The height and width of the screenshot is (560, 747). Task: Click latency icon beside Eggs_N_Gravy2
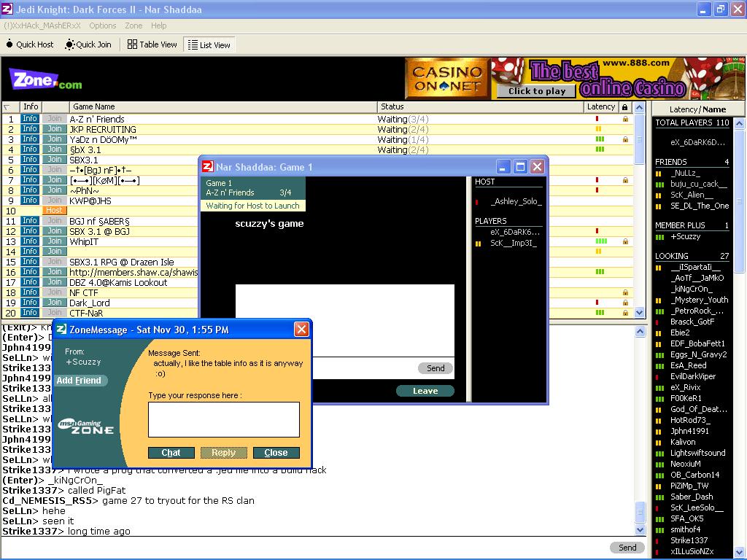point(659,355)
